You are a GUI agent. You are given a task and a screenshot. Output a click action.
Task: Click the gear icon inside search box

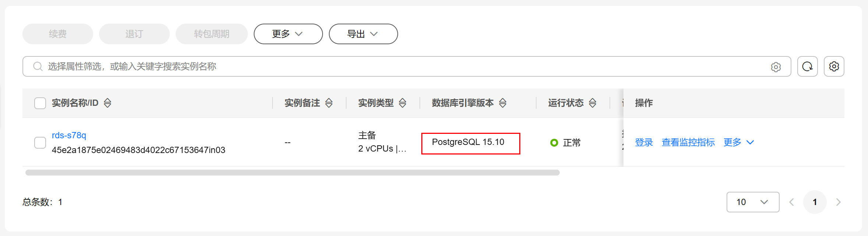pos(776,67)
